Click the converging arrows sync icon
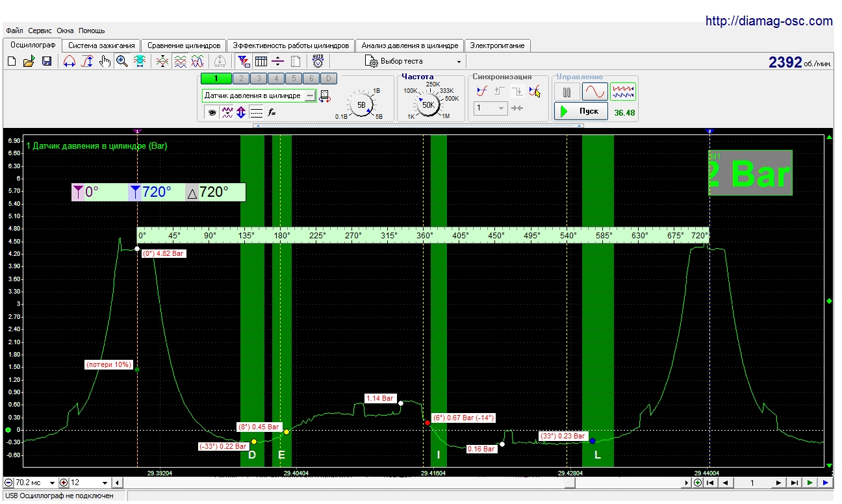This screenshot has width=842, height=504. (x=517, y=108)
